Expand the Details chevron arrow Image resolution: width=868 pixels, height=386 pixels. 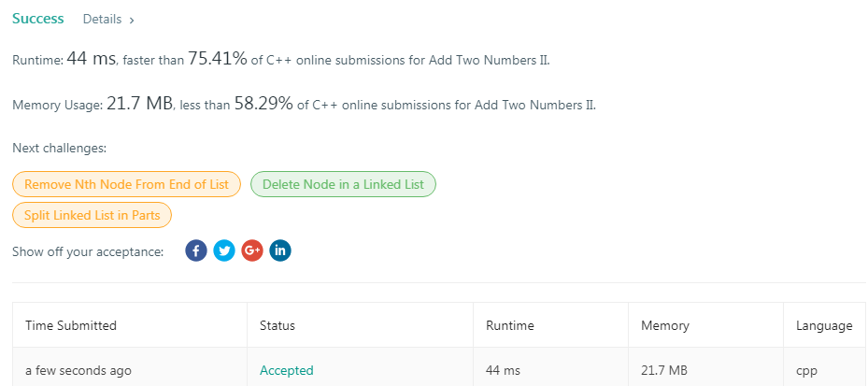132,20
